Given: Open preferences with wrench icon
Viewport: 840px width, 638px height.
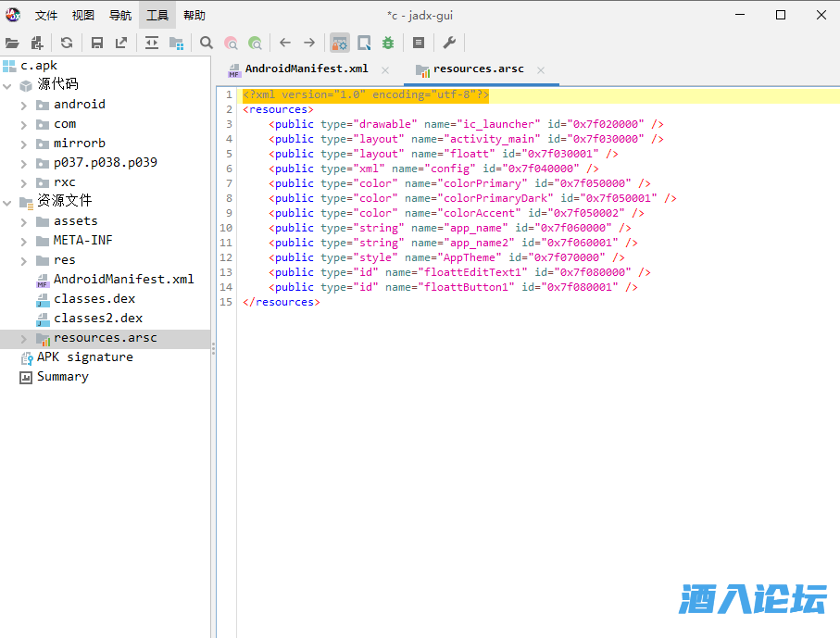Looking at the screenshot, I should pos(449,43).
